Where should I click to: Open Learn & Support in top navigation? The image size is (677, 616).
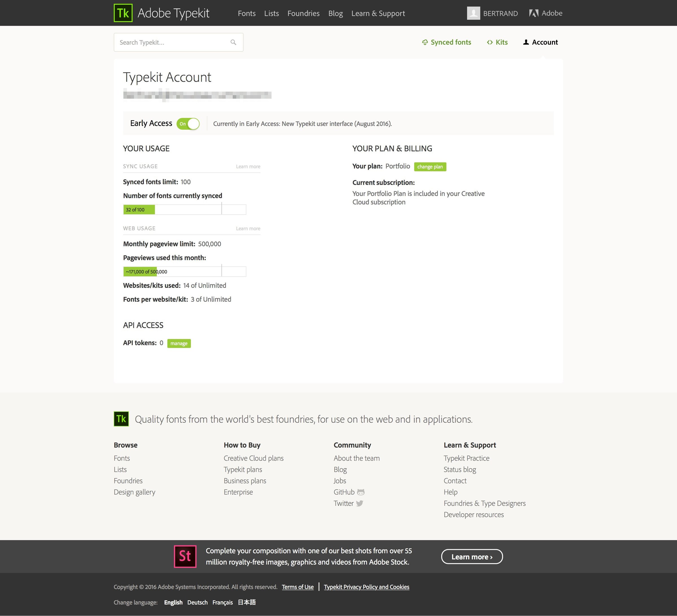[x=378, y=14]
